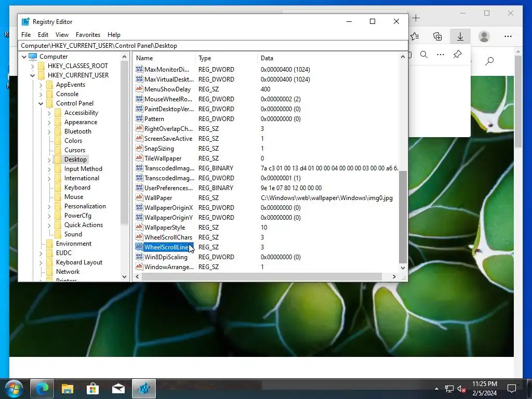Open the File menu
Viewport: 532px width, 399px height.
click(26, 35)
